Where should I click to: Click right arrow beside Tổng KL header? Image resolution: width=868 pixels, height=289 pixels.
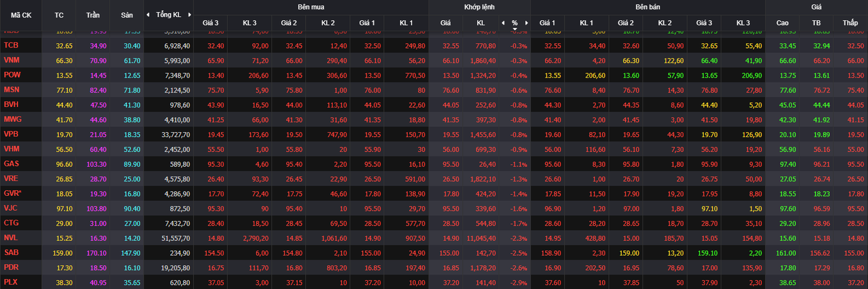click(189, 14)
